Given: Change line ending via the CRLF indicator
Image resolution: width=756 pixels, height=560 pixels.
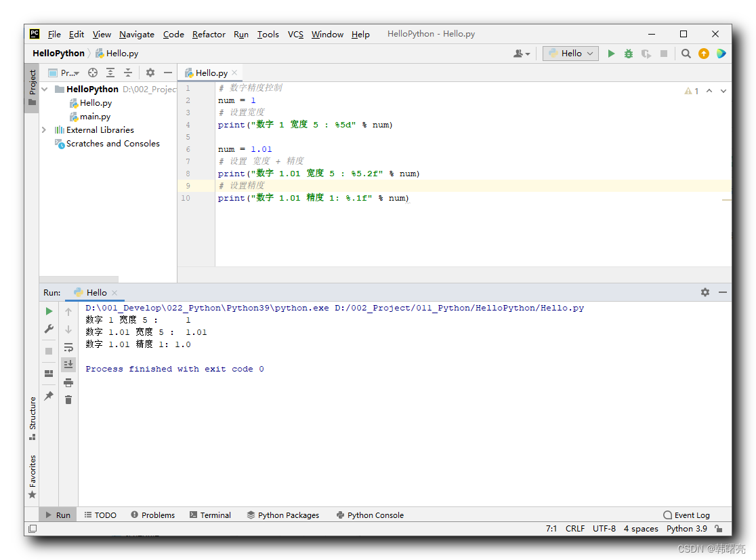Looking at the screenshot, I should pos(575,528).
